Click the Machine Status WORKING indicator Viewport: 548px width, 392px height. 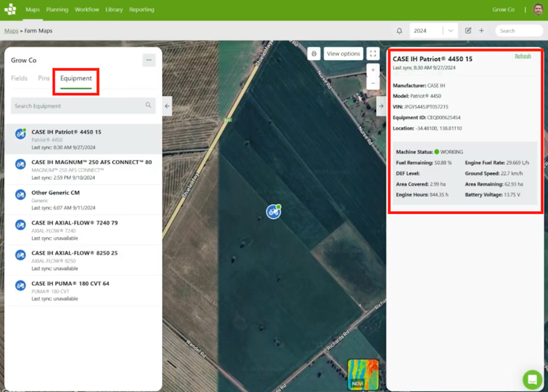449,151
